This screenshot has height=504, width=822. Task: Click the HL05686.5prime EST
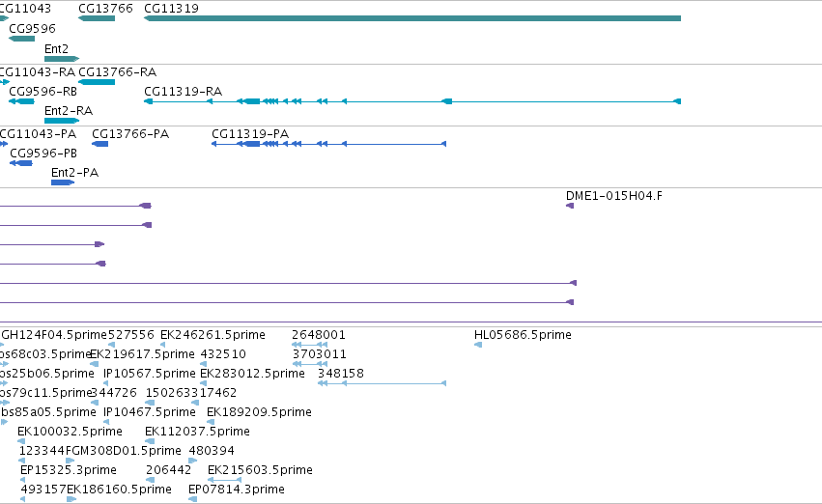click(478, 345)
